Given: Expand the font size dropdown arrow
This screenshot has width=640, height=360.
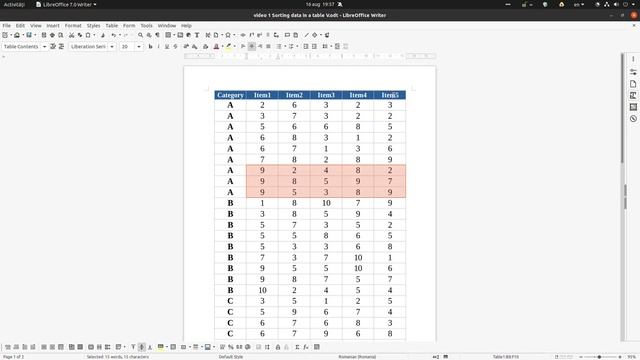Looking at the screenshot, I should 139,47.
